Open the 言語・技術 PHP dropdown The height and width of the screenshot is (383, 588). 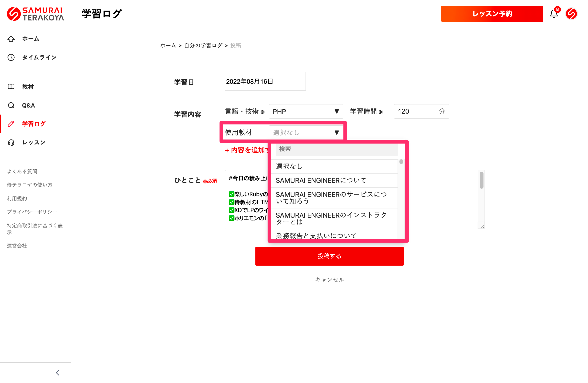306,111
